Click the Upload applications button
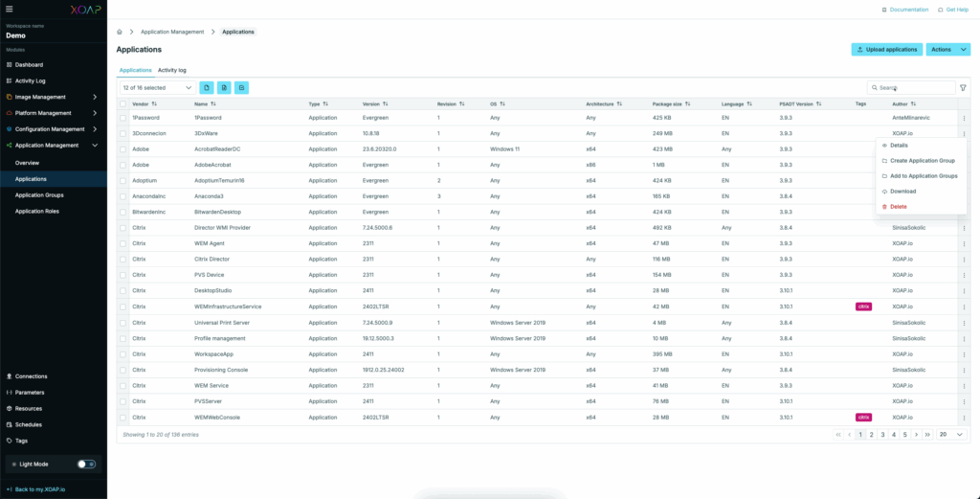Screen dimensions: 980x499 (887, 50)
